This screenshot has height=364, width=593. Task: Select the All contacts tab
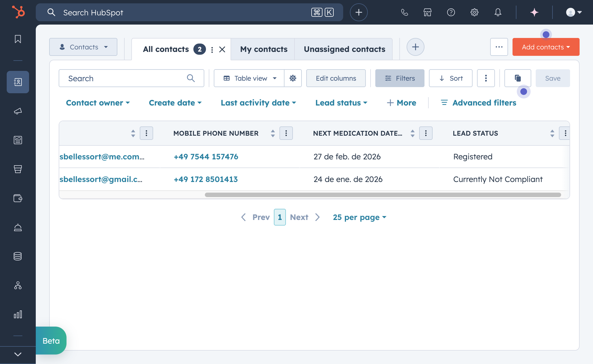[166, 49]
